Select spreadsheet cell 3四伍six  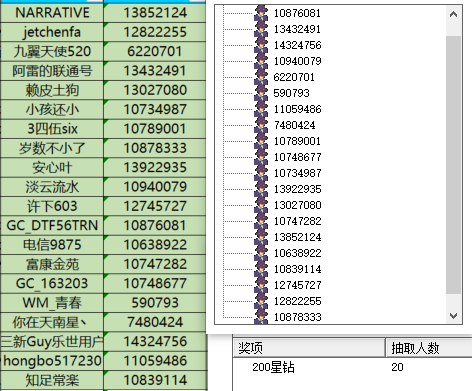click(52, 129)
